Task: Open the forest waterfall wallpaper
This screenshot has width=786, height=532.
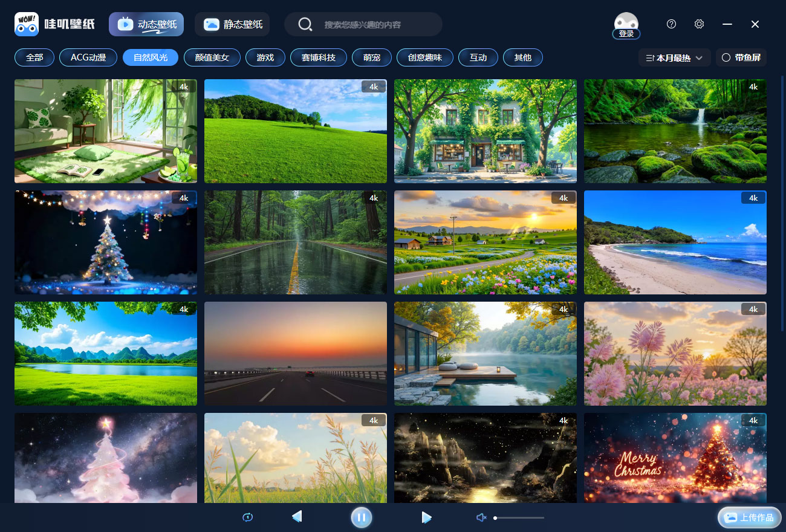Action: click(x=675, y=131)
